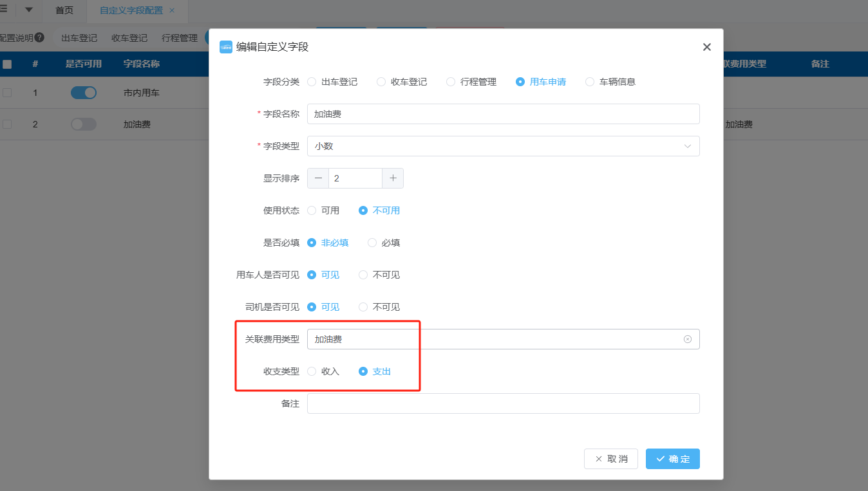
Task: Click the 确定 button
Action: coord(672,459)
